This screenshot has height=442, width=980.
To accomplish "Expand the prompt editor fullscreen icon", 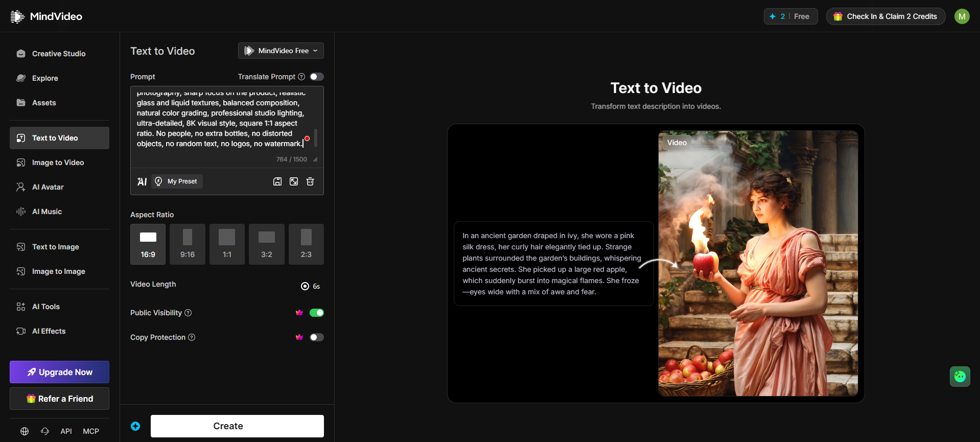I will pyautogui.click(x=294, y=181).
